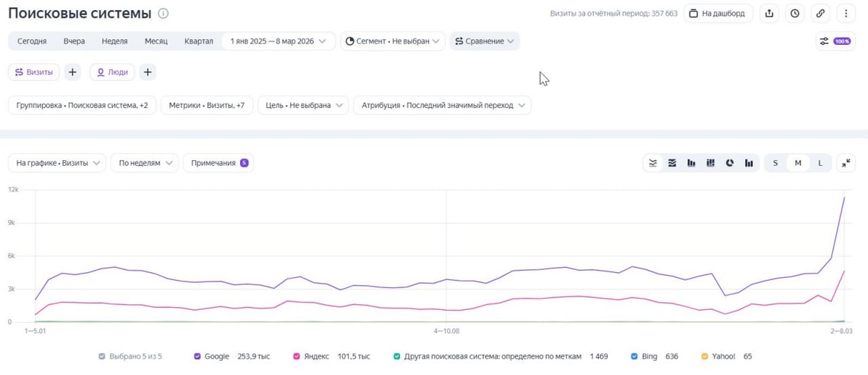Copy the report link via chain icon

coord(820,13)
